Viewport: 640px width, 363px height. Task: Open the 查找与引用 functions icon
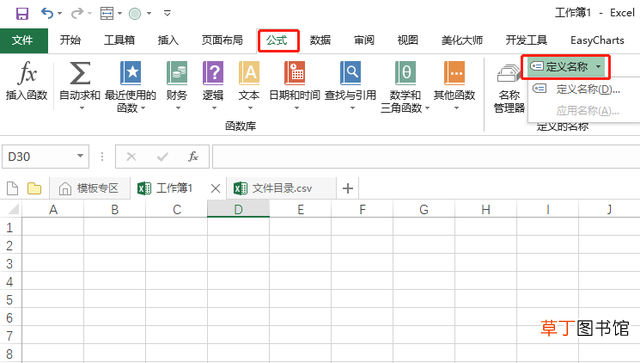[x=350, y=73]
